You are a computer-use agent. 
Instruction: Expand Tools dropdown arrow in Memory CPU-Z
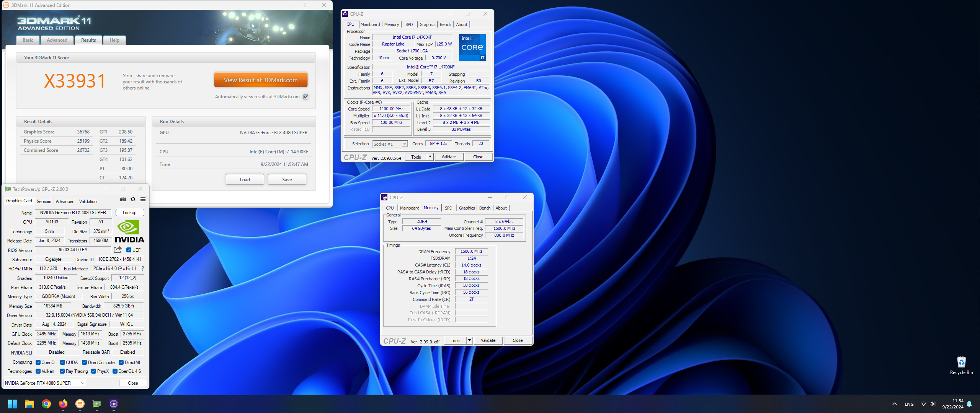(470, 340)
